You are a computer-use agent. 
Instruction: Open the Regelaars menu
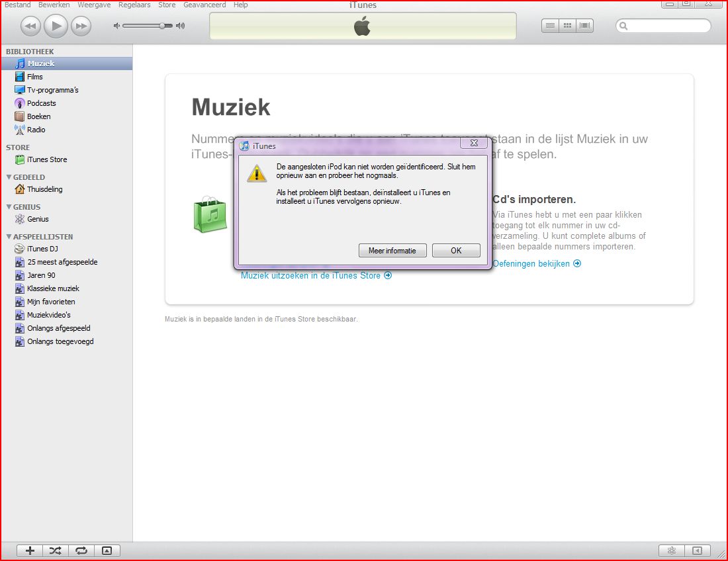[134, 5]
